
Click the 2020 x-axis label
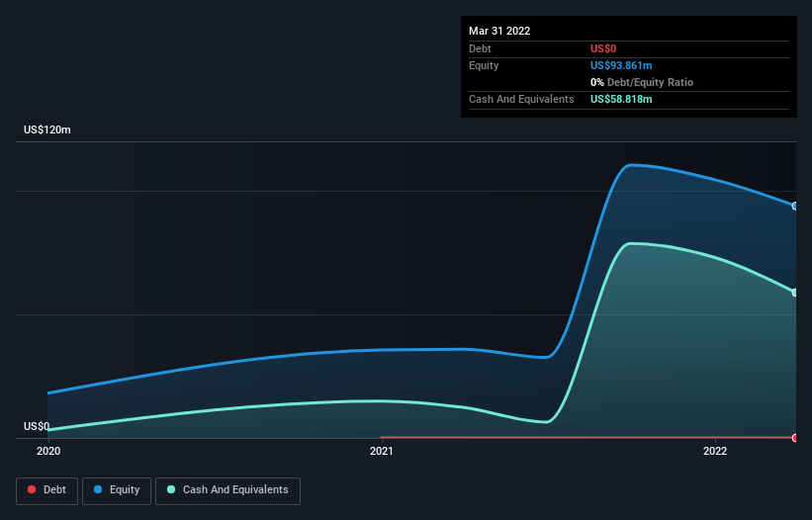(x=48, y=451)
